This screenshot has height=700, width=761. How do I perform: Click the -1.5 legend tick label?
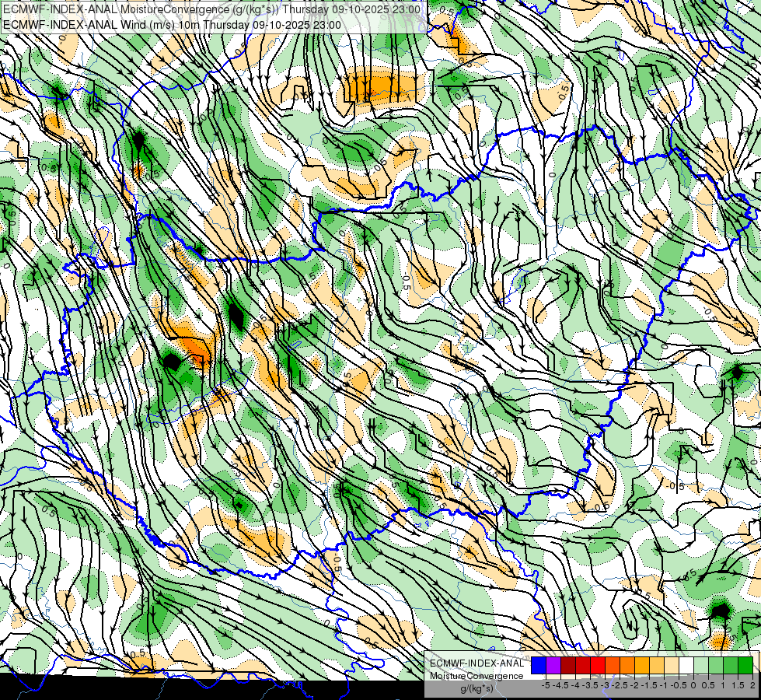(649, 685)
